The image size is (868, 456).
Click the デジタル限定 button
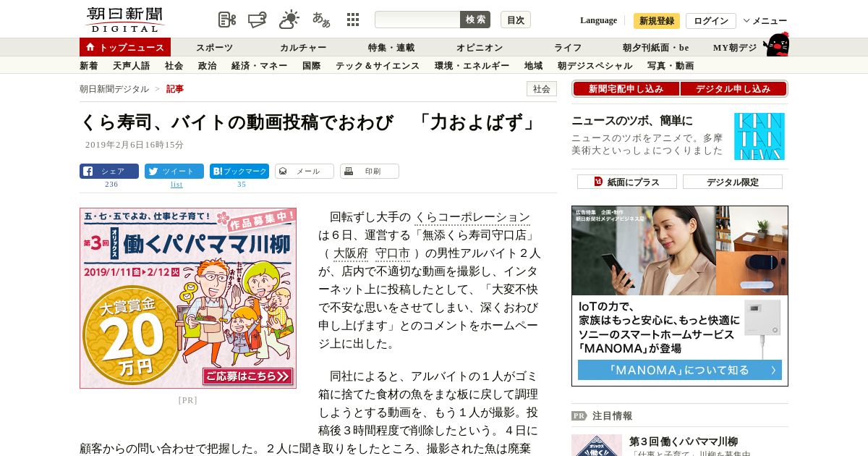(x=733, y=182)
